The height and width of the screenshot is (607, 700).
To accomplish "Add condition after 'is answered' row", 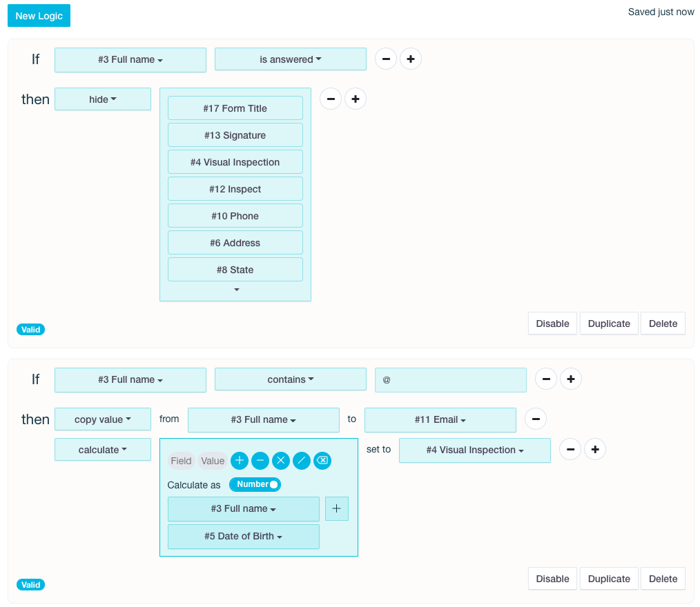I will click(410, 59).
